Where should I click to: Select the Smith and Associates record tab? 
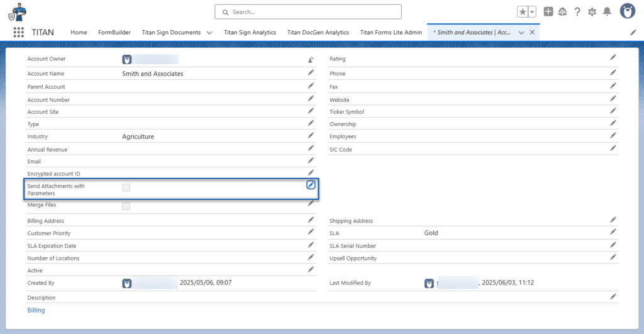pyautogui.click(x=472, y=33)
